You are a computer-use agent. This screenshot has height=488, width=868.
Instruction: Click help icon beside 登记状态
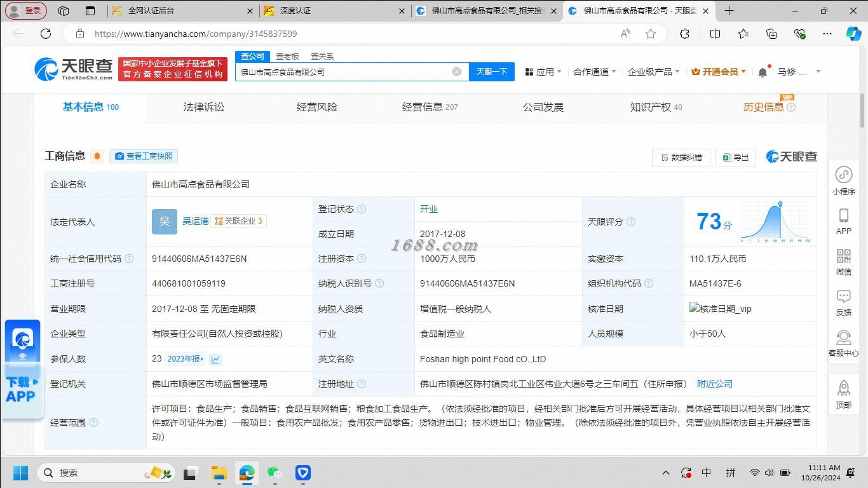[362, 209]
